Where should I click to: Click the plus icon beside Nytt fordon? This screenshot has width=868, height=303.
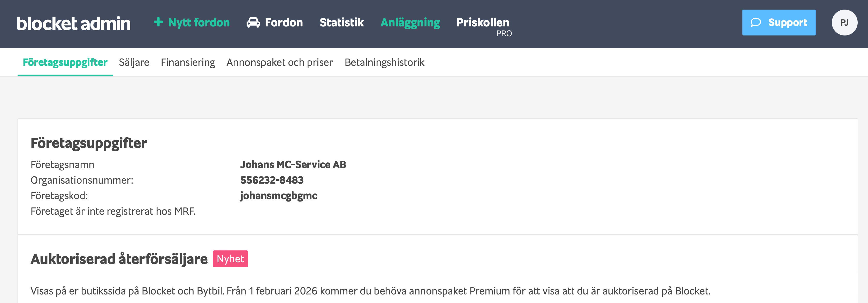click(x=158, y=22)
